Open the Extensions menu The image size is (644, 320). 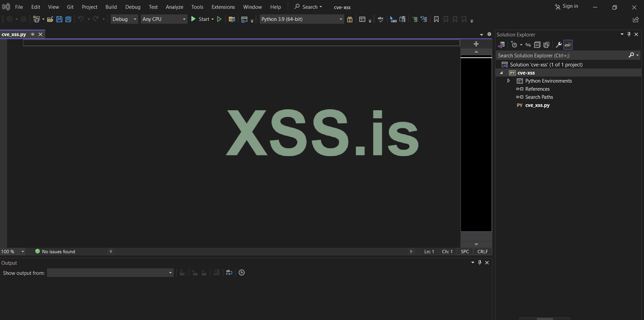tap(223, 7)
